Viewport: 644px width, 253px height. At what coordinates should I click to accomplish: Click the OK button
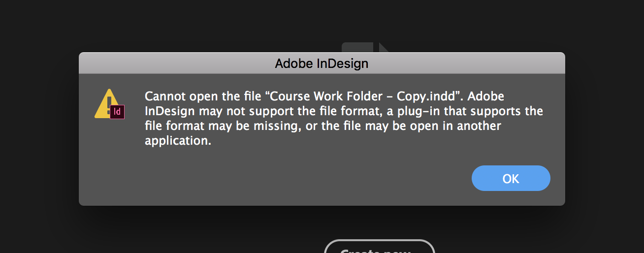click(511, 178)
